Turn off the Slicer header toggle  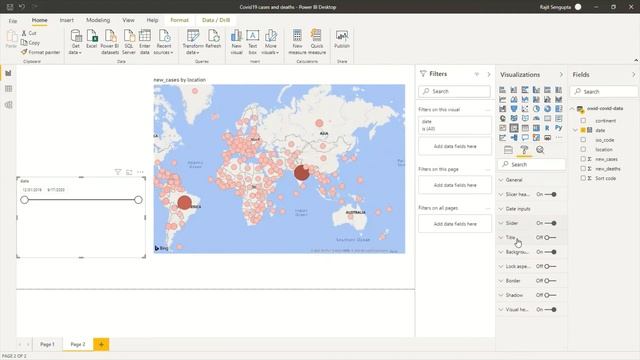(x=551, y=194)
